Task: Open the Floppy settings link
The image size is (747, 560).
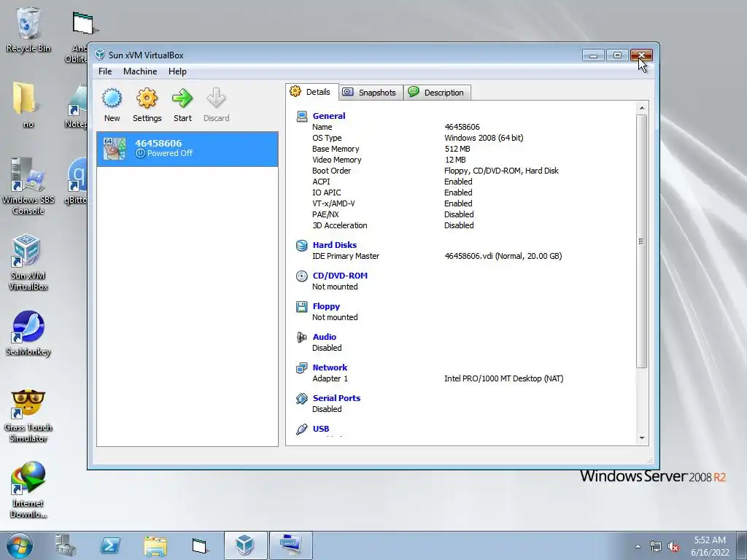Action: click(x=326, y=306)
